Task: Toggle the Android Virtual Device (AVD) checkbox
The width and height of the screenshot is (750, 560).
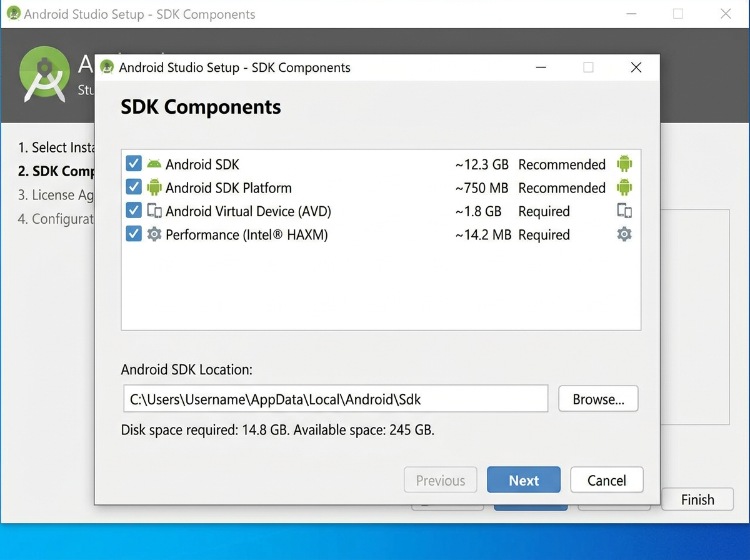Action: point(134,211)
